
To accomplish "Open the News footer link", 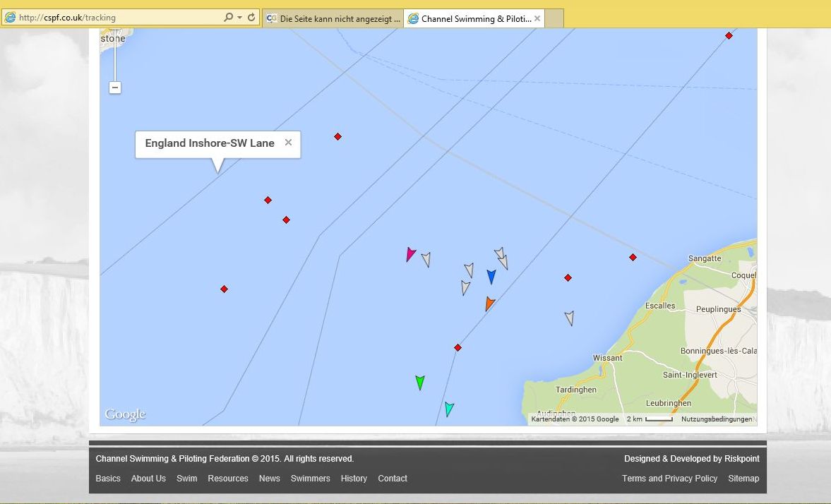I will click(x=269, y=478).
